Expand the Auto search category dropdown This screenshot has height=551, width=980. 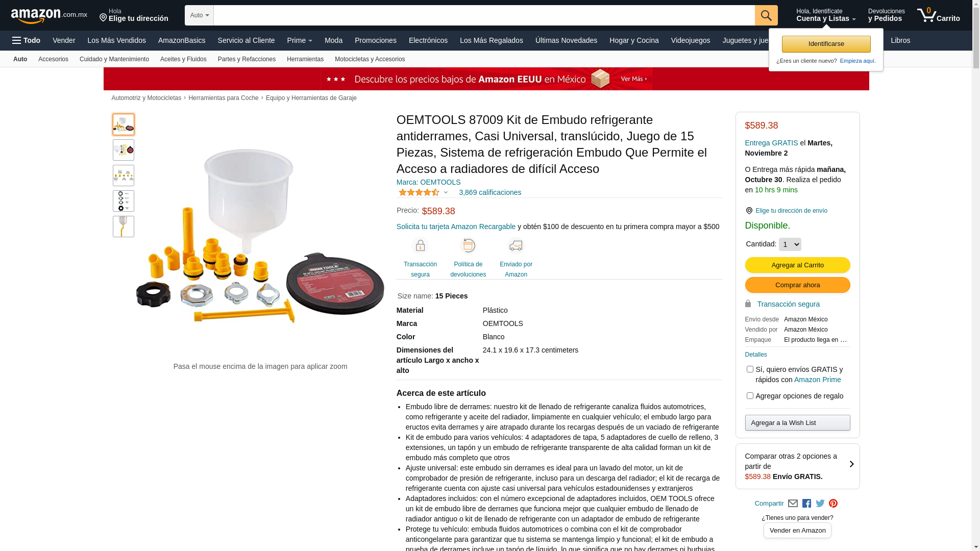pyautogui.click(x=199, y=15)
